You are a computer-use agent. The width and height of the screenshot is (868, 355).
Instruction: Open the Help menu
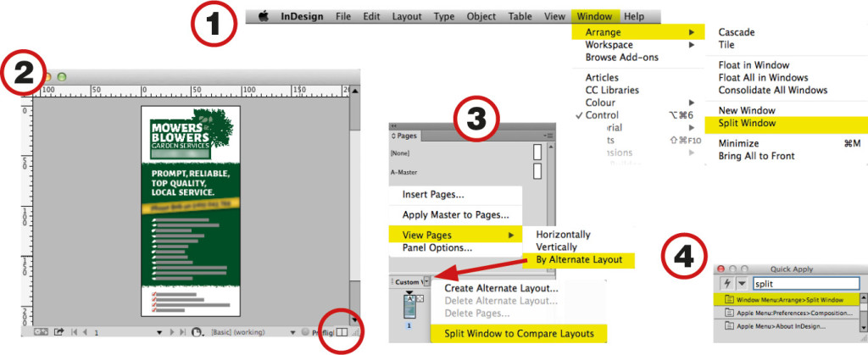coord(634,17)
